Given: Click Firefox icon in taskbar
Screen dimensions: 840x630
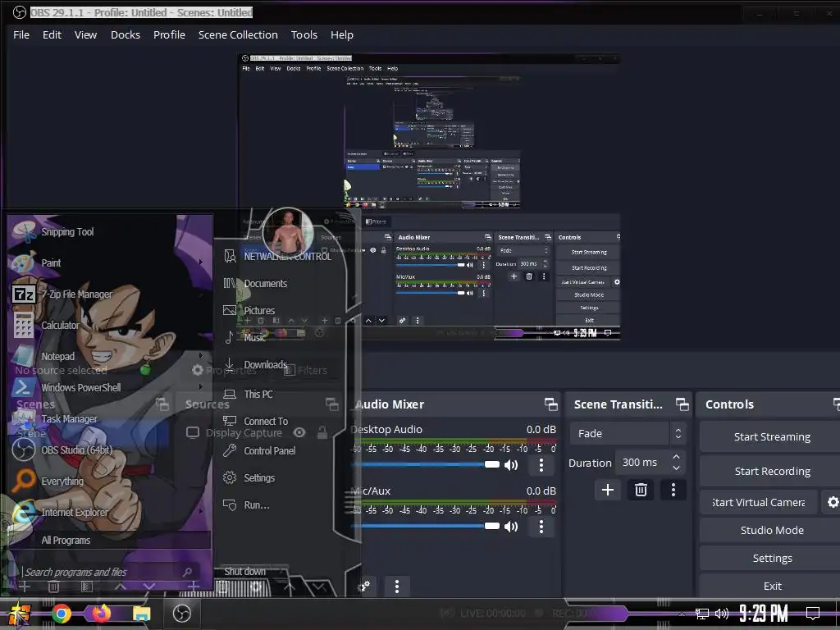Looking at the screenshot, I should (101, 614).
